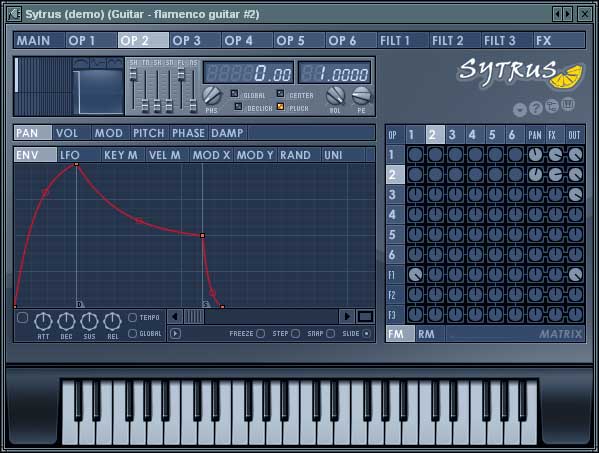Viewport: 599px width, 453px height.
Task: Click the SUS envelope knob
Action: point(89,322)
